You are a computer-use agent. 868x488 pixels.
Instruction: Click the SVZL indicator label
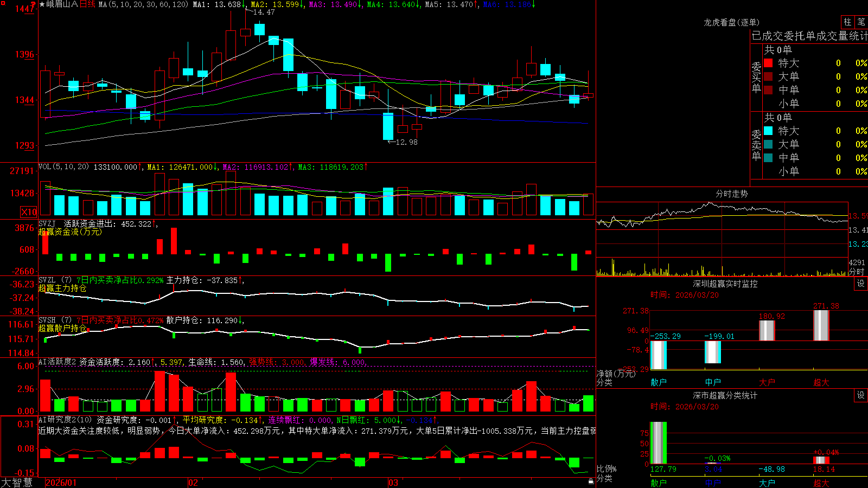point(47,280)
